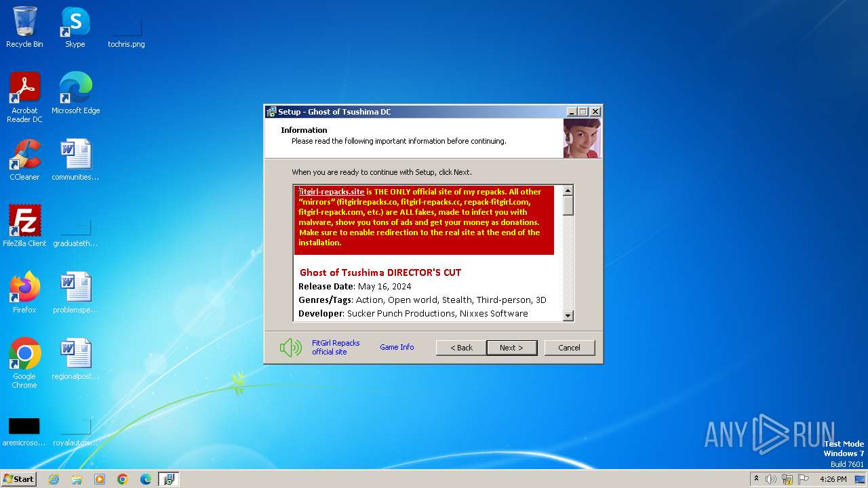Click the installer portrait image in the header
Image resolution: width=868 pixels, height=488 pixels.
582,138
